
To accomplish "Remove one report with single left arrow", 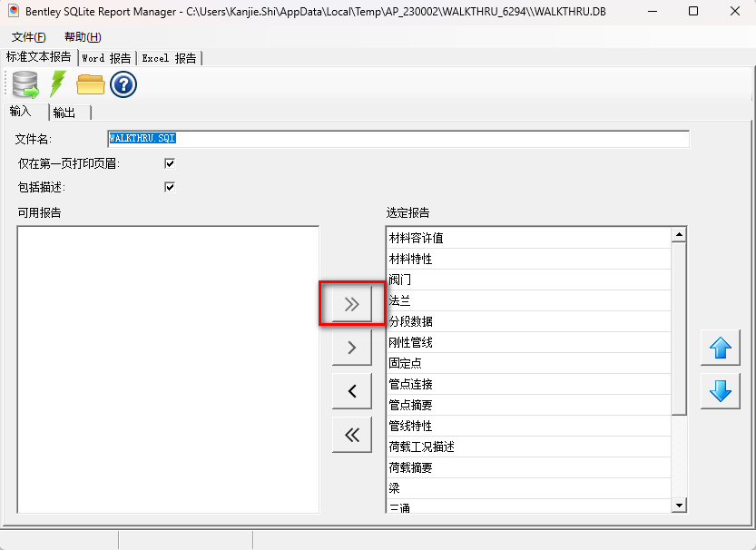I will pyautogui.click(x=352, y=391).
